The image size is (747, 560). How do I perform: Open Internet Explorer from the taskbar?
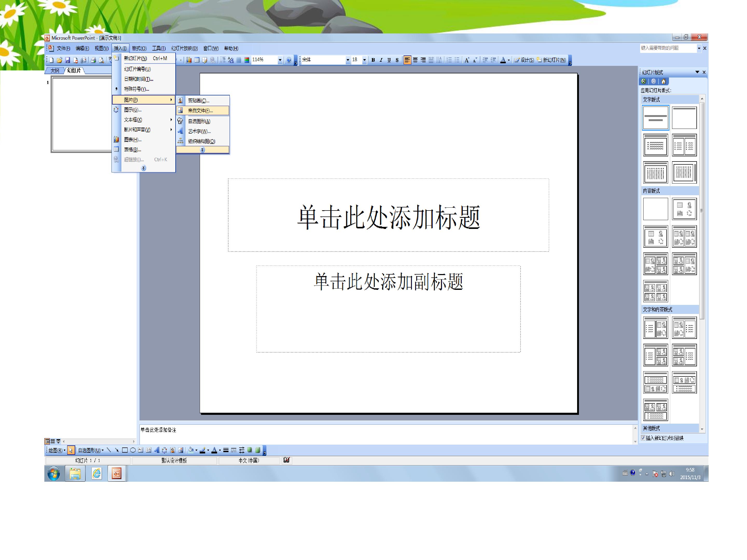96,474
